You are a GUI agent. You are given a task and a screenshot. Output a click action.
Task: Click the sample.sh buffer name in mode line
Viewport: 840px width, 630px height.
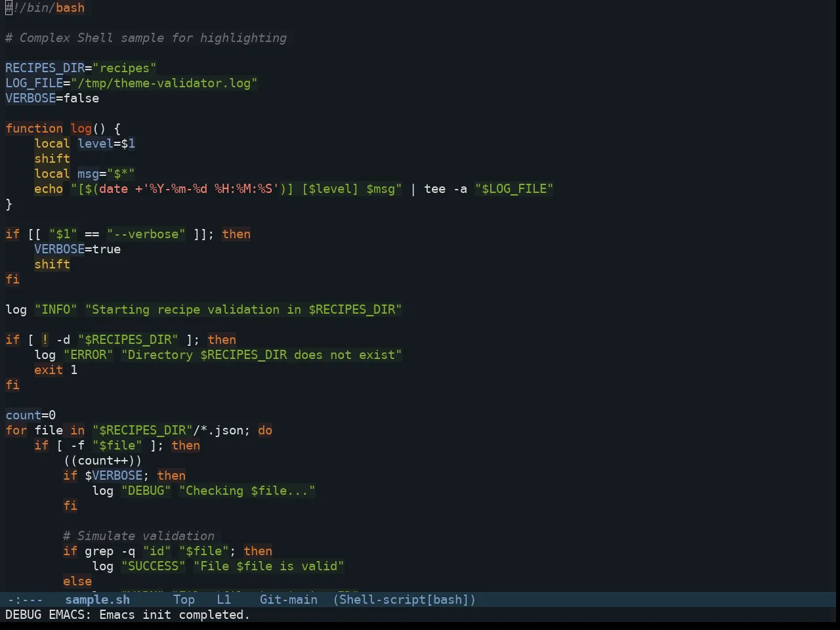[97, 599]
